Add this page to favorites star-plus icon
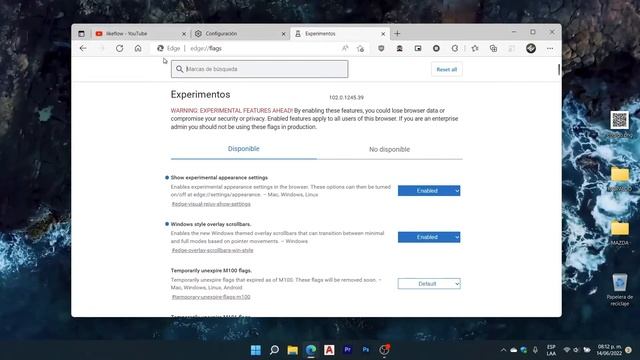Image resolution: width=640 pixels, height=360 pixels. [360, 48]
